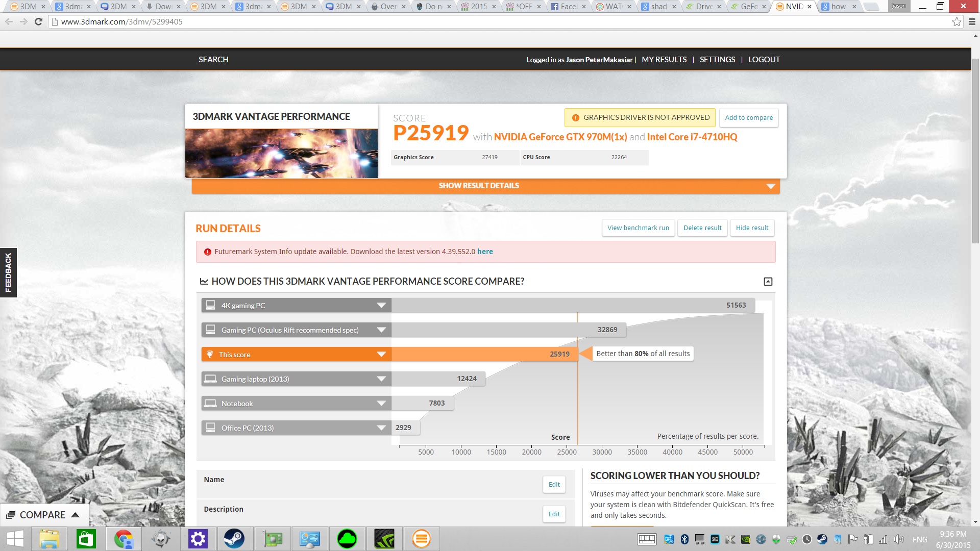Collapse the score comparison section
Screen dimensions: 980x551
tap(768, 282)
